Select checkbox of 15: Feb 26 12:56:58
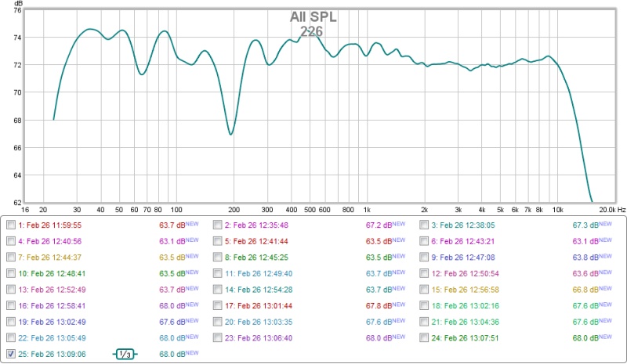 pos(424,290)
